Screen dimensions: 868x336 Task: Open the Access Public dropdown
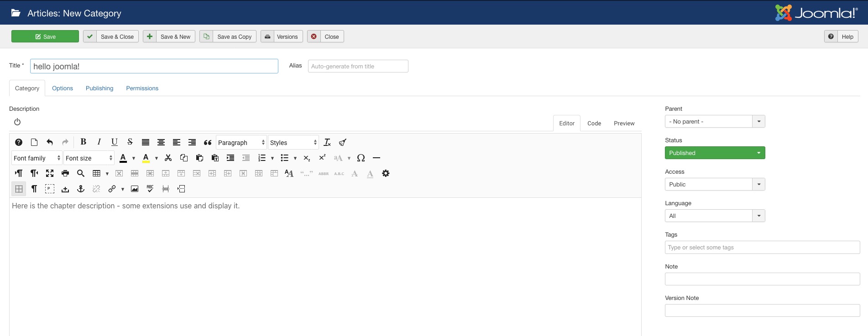click(715, 184)
